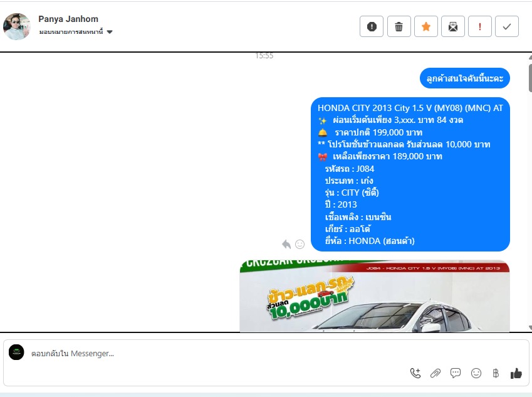
Task: Click the 15:55 timestamp
Action: (x=264, y=56)
